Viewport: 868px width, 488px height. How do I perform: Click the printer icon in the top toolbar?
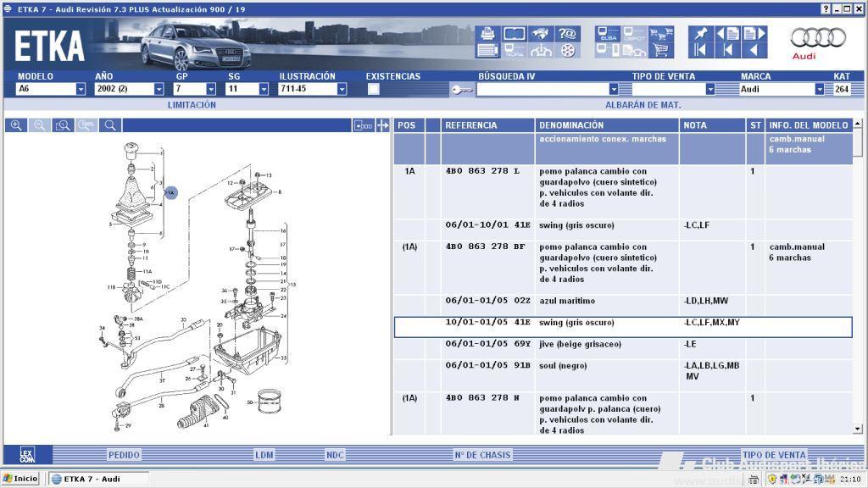click(487, 34)
